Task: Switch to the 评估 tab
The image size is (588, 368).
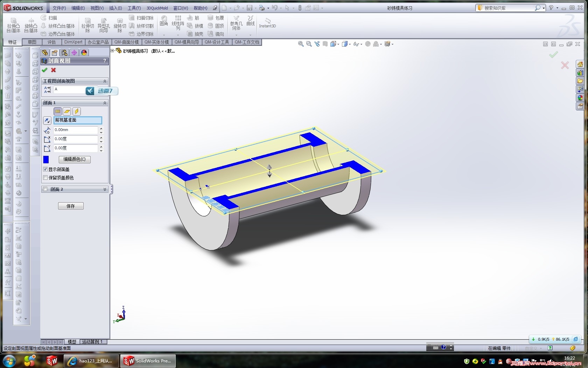Action: point(51,42)
